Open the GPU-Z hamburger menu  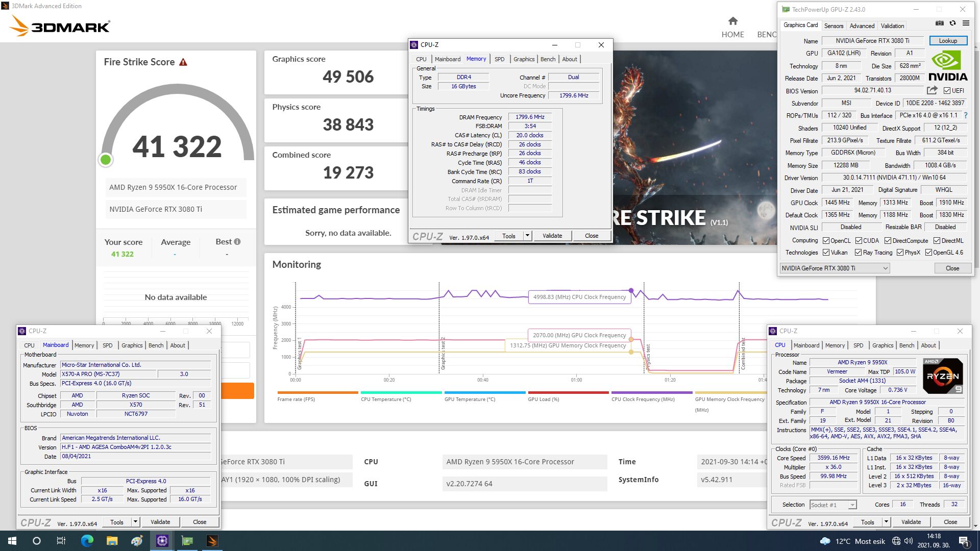point(966,23)
